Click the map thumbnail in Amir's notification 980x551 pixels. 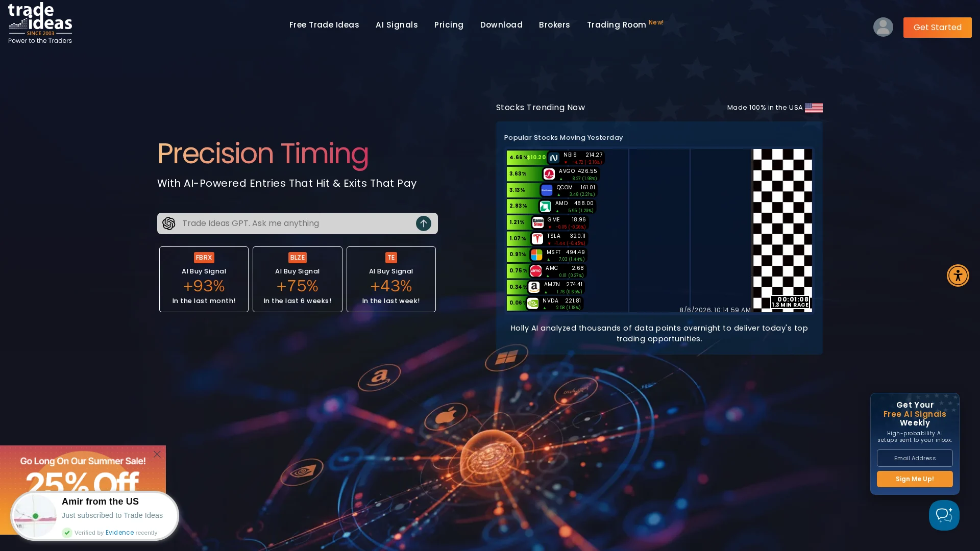click(35, 516)
